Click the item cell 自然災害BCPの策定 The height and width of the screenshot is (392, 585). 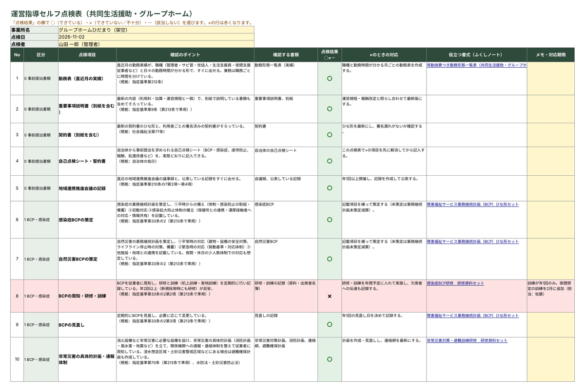coord(87,259)
